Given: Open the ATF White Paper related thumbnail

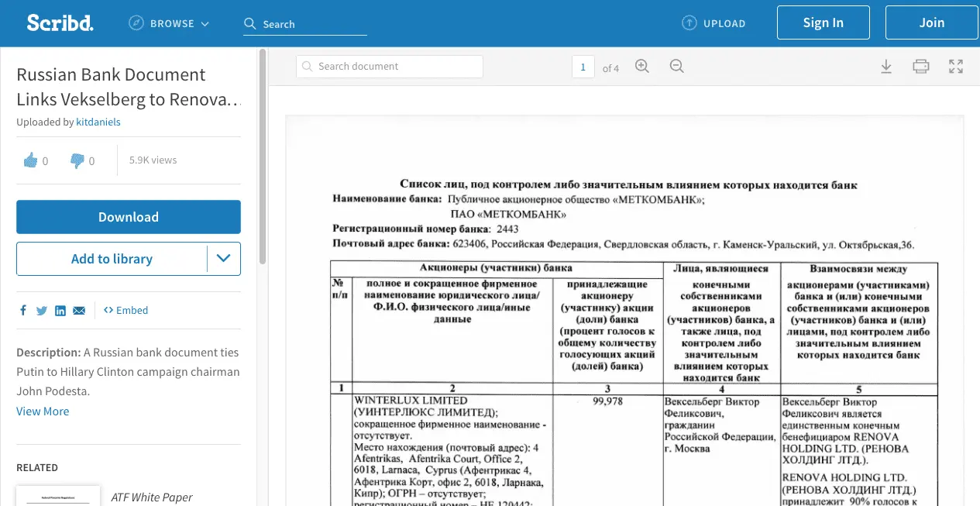Looking at the screenshot, I should (x=58, y=496).
